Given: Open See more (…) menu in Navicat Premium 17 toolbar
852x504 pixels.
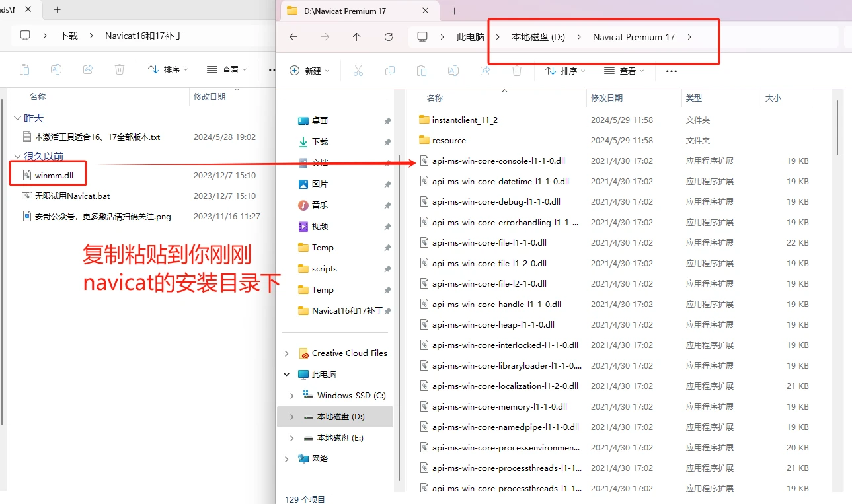Looking at the screenshot, I should [672, 71].
